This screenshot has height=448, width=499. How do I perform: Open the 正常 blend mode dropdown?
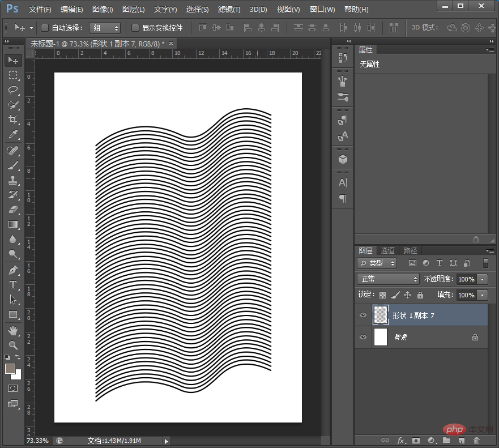(388, 279)
